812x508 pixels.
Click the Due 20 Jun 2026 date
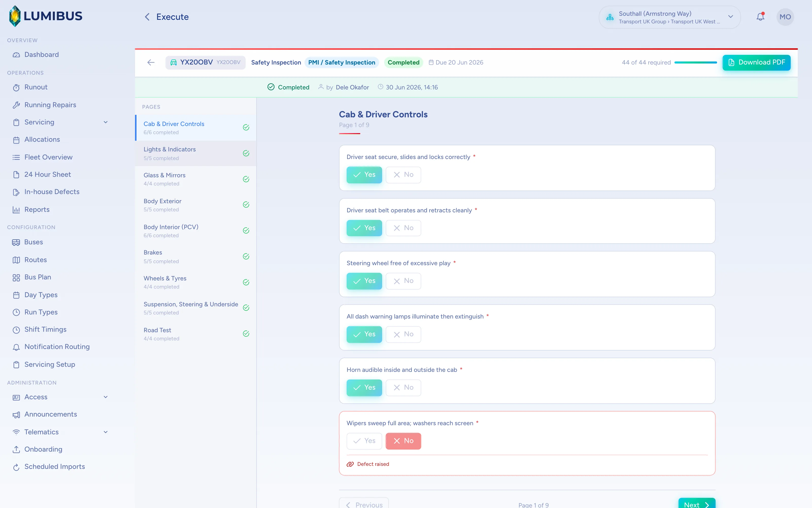456,62
